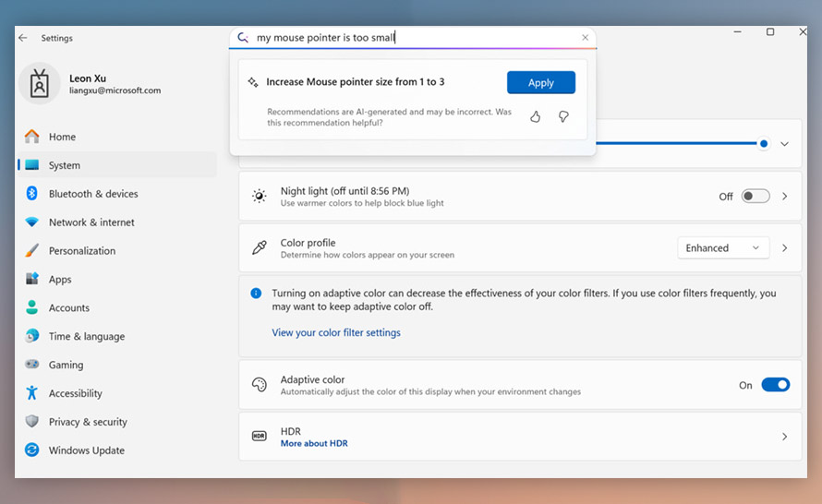
Task: Minimize the Settings window
Action: 737,32
